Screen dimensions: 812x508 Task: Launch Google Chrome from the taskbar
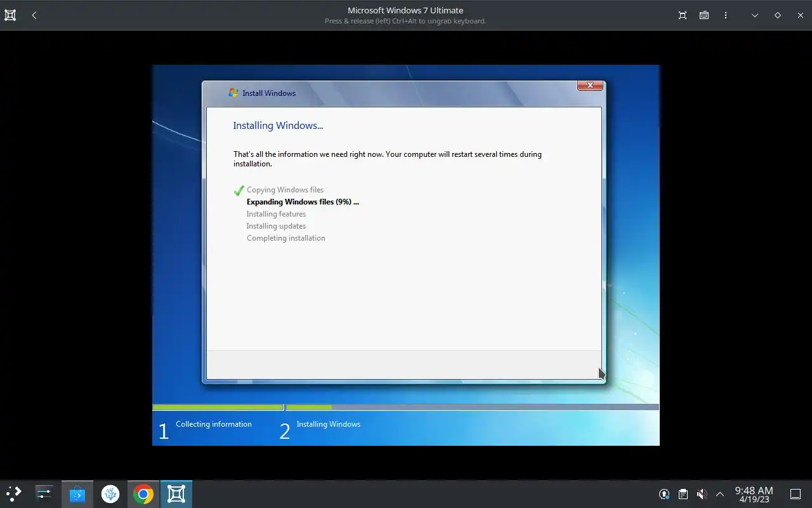pyautogui.click(x=143, y=494)
